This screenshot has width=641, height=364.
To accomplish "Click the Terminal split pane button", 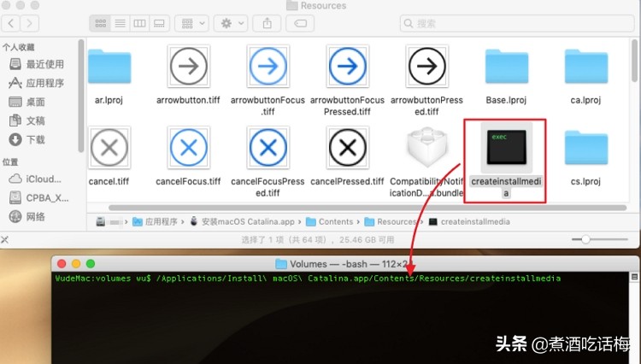I will click(634, 277).
